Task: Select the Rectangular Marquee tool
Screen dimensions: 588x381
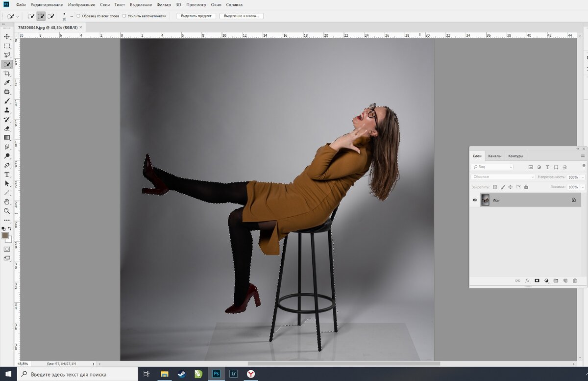Action: pos(7,46)
